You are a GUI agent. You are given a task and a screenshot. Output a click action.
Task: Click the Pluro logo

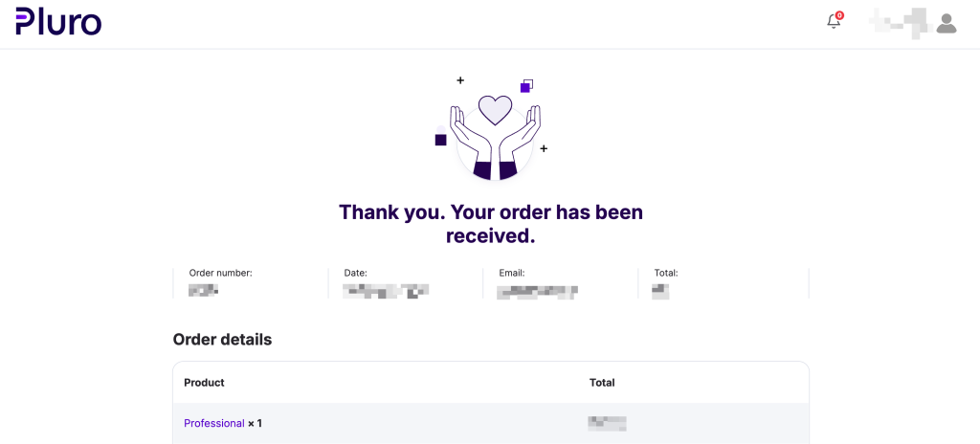pos(58,21)
